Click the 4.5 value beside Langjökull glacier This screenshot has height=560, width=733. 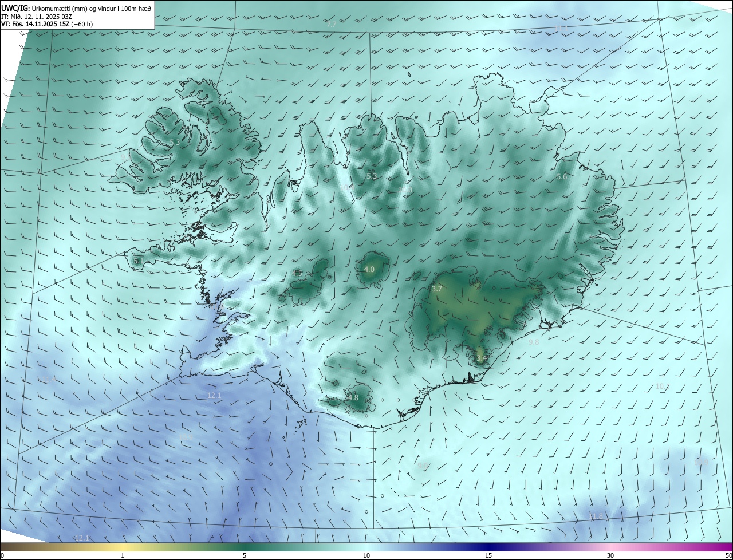pos(297,273)
